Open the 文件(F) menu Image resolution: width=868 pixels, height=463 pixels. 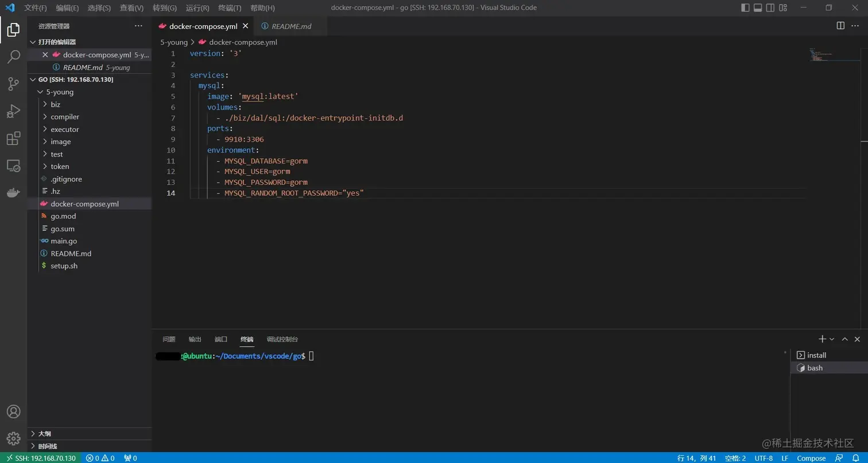coord(36,7)
